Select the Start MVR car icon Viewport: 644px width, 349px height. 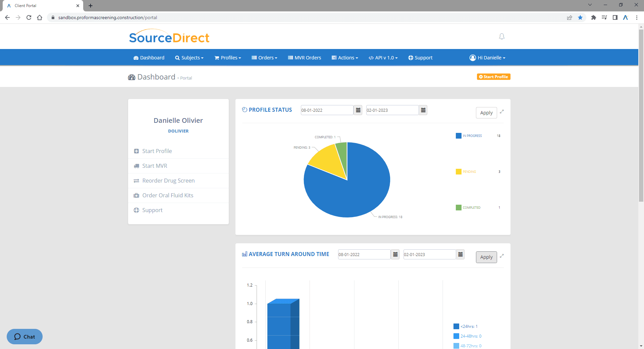[x=136, y=166]
